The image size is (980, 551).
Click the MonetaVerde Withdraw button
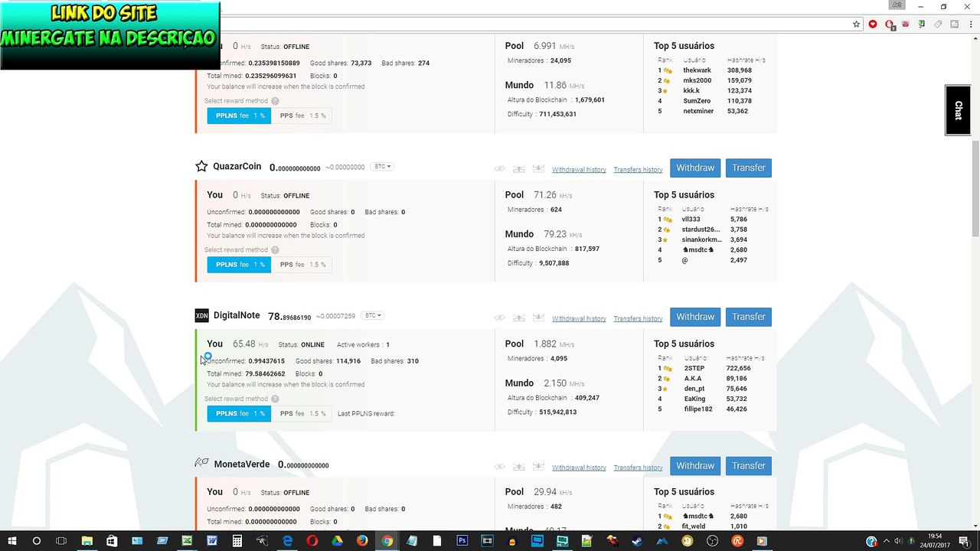click(695, 465)
